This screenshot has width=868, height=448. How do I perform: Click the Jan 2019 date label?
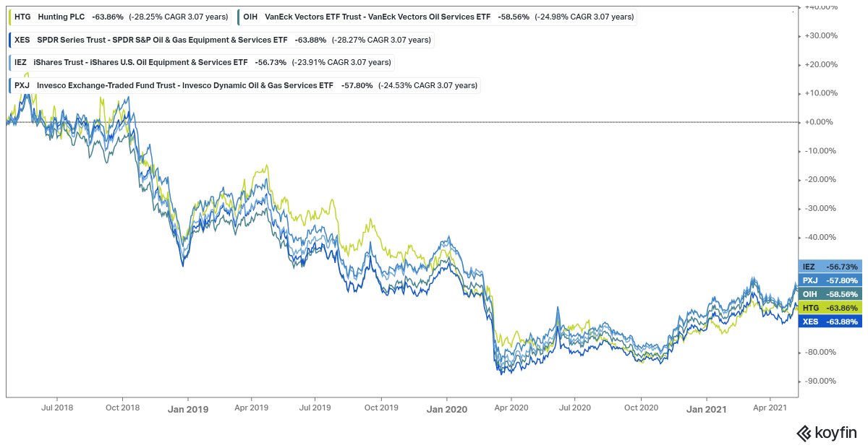(x=188, y=409)
